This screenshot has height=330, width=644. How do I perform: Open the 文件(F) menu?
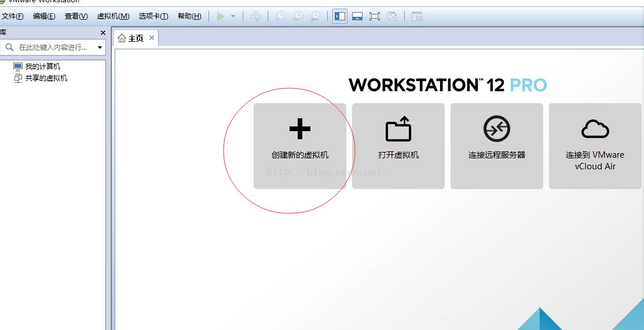tap(13, 16)
